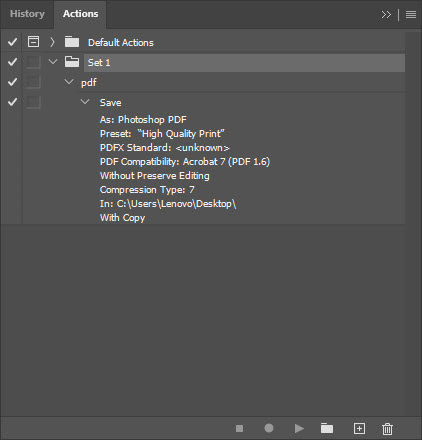Switch to the History tab
This screenshot has width=422, height=440.
(27, 14)
